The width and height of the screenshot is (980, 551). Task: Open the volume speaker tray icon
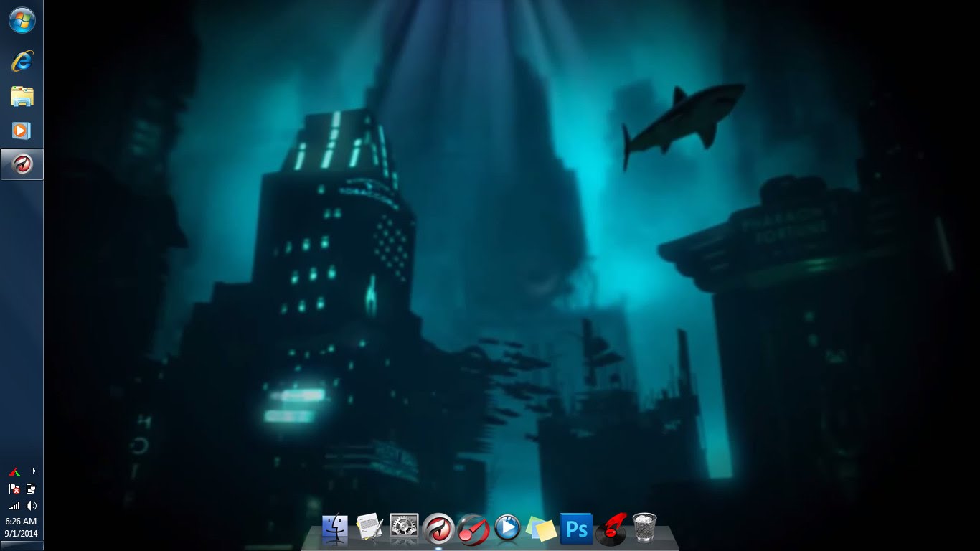coord(31,506)
